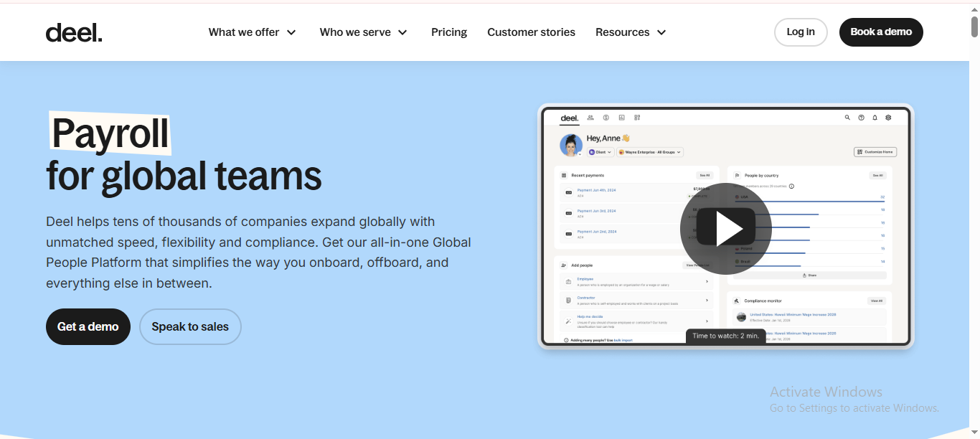Click Anne's profile avatar in the video preview
The image size is (980, 439).
tap(571, 145)
